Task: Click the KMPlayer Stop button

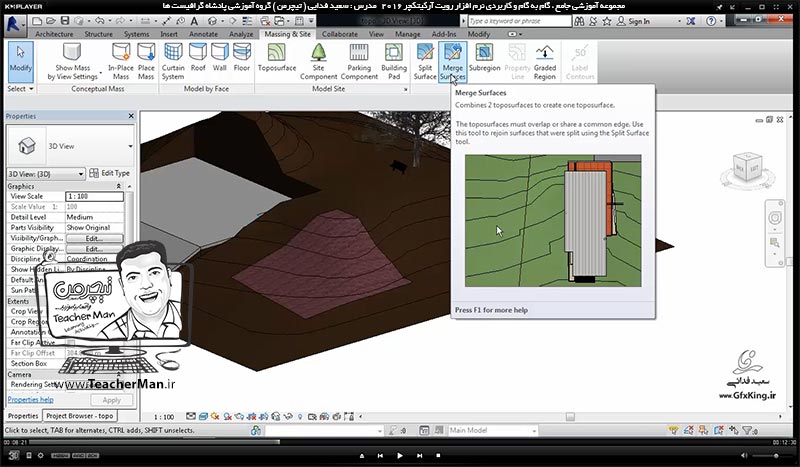Action: [438, 456]
